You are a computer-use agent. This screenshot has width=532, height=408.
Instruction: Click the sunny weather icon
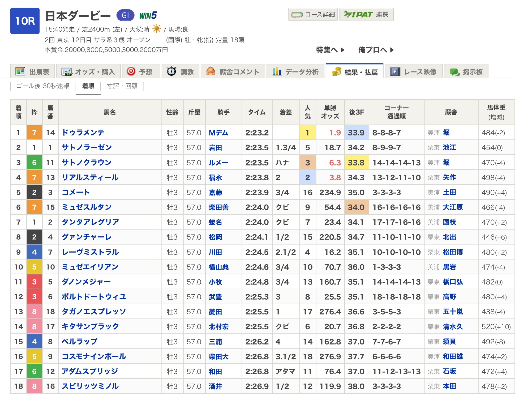(x=157, y=28)
